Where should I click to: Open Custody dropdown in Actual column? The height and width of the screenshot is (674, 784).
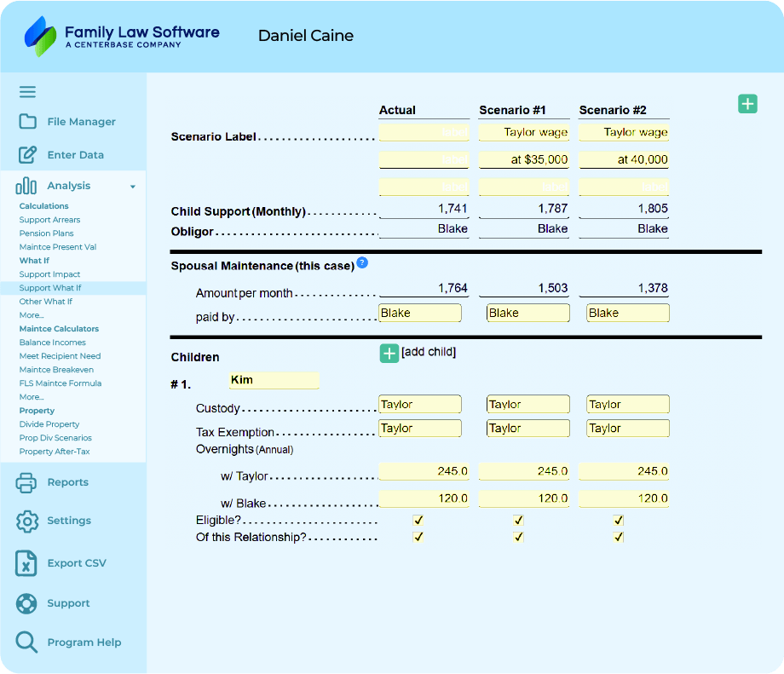click(420, 405)
